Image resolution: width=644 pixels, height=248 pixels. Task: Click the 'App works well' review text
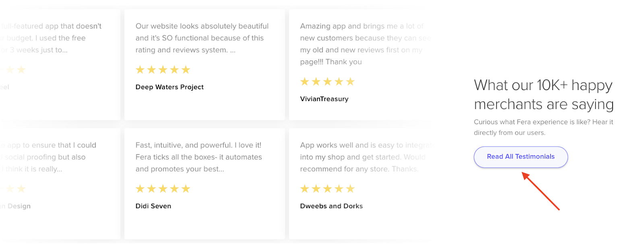coord(366,157)
